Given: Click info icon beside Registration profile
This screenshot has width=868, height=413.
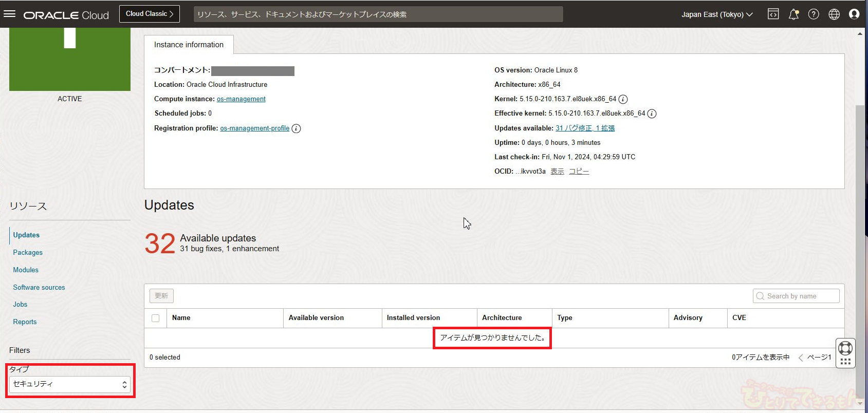Looking at the screenshot, I should tap(296, 128).
